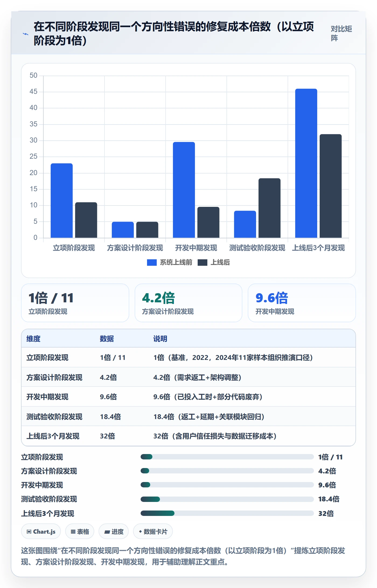Screen dimensions: 377x588
Task: Select the 数据卡片 tag chip
Action: (x=153, y=532)
